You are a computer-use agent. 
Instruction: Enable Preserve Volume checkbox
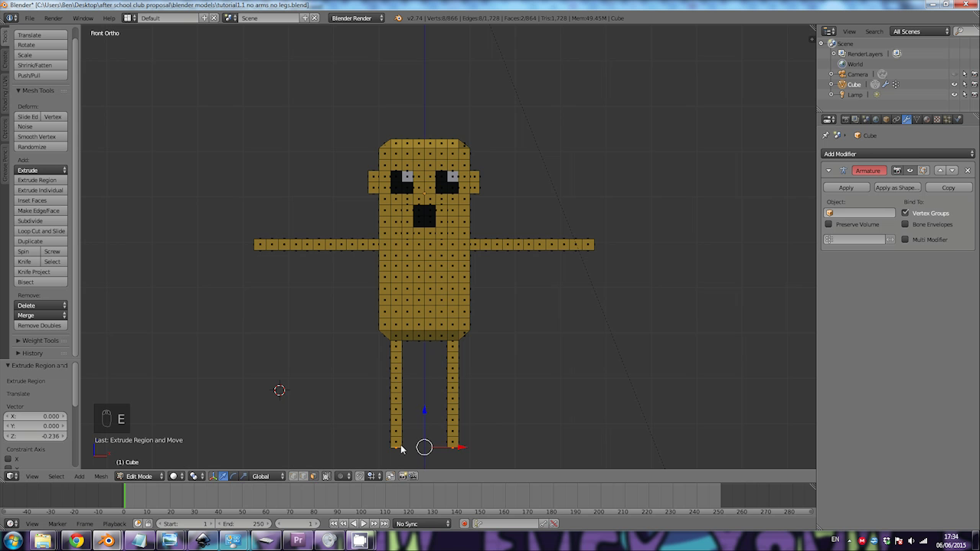coord(828,224)
